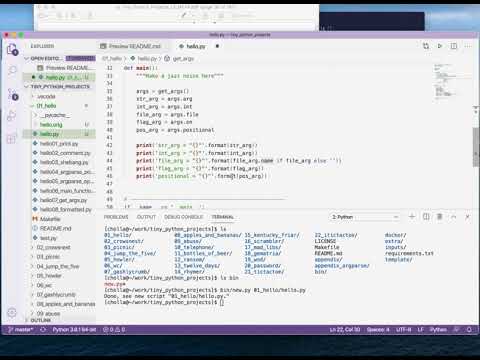
Task: Collapse the TINY_PYTHON_PROJECTS section
Action: point(59,87)
